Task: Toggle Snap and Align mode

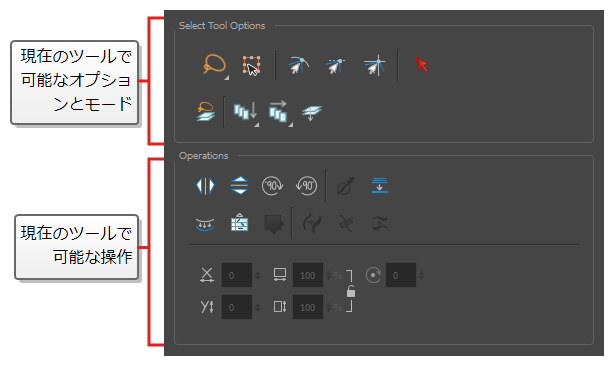Action: point(336,66)
